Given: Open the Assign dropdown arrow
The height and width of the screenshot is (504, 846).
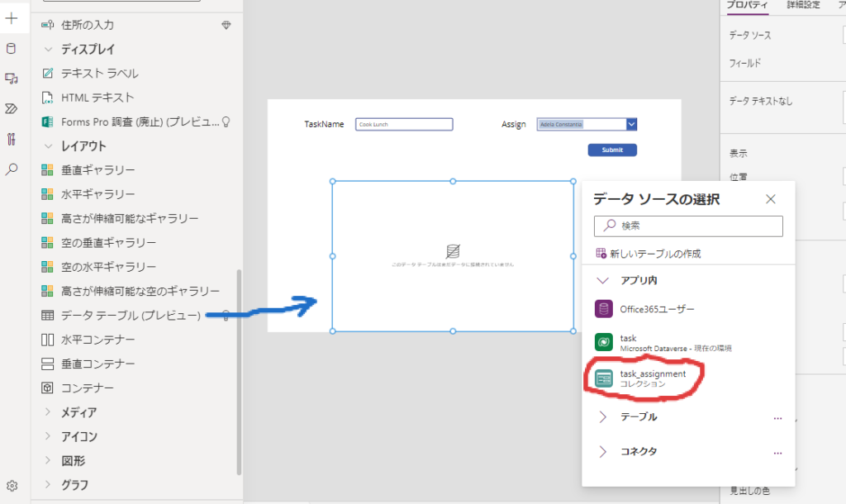Looking at the screenshot, I should click(631, 125).
